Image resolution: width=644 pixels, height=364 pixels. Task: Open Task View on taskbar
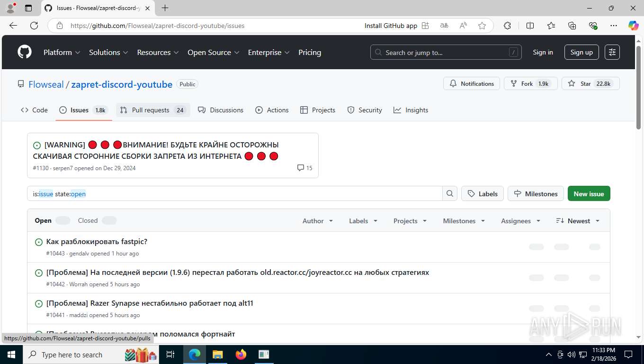click(170, 355)
